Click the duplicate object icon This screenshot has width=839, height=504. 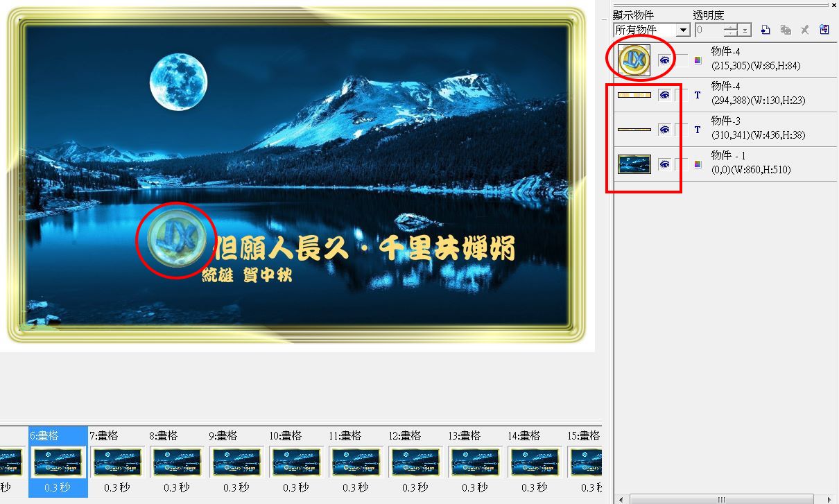[x=786, y=30]
